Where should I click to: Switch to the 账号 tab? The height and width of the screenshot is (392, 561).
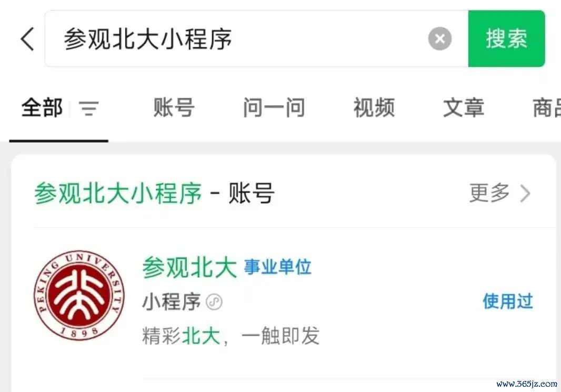click(x=174, y=108)
